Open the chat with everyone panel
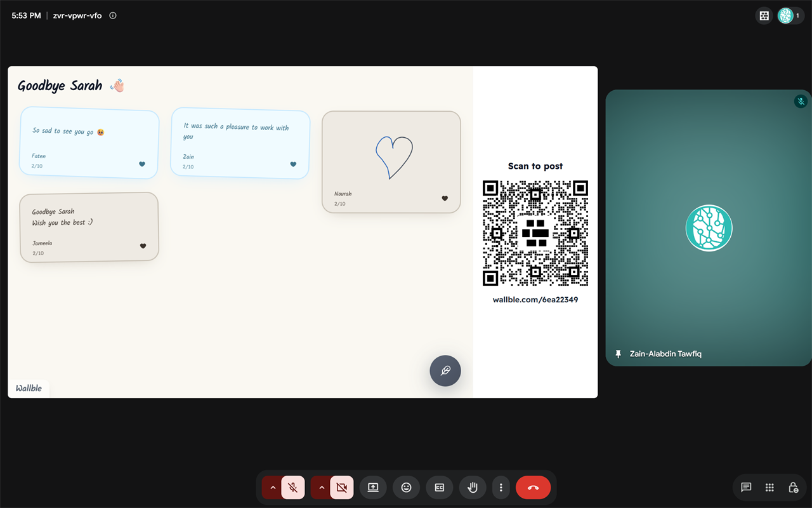This screenshot has height=508, width=812. (x=746, y=488)
